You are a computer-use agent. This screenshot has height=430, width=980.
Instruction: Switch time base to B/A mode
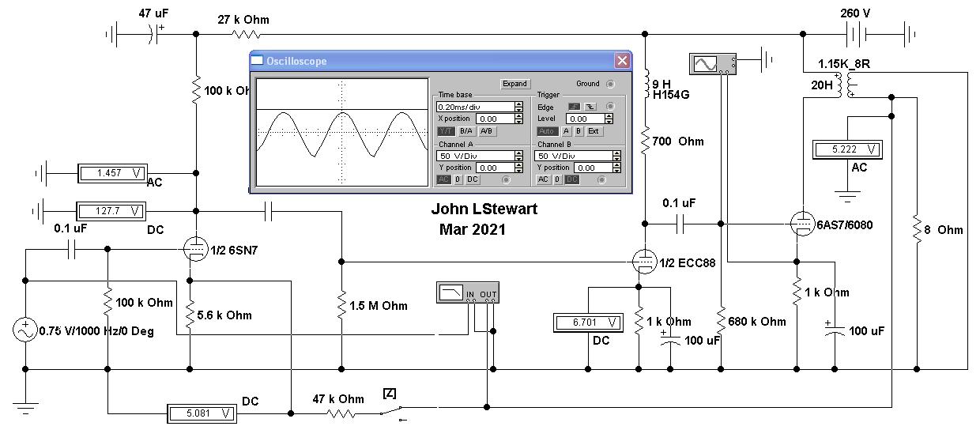click(x=466, y=131)
